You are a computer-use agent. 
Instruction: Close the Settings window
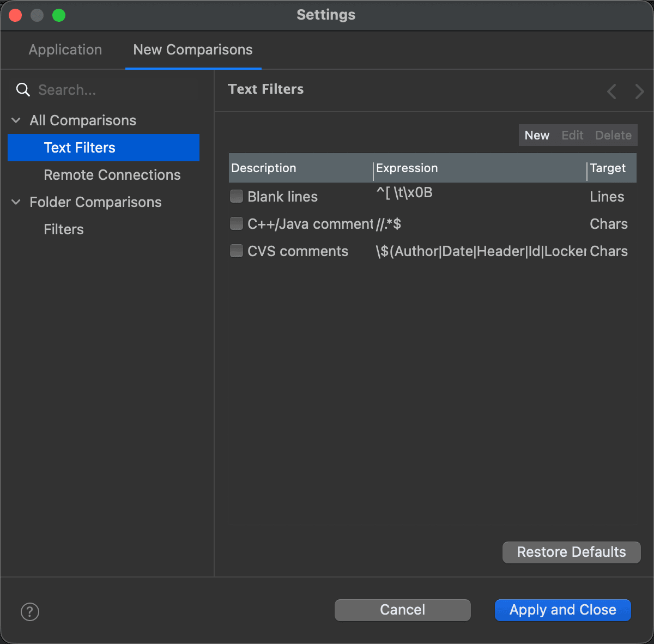point(15,15)
